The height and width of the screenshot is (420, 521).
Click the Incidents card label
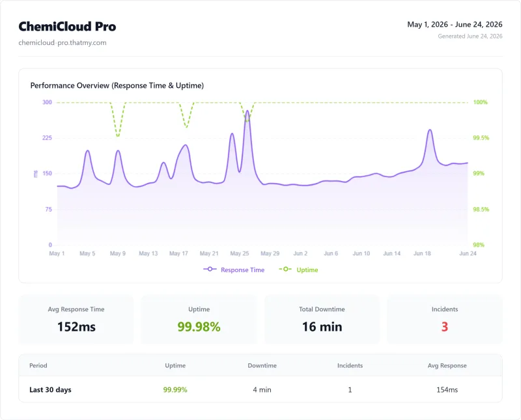[445, 309]
